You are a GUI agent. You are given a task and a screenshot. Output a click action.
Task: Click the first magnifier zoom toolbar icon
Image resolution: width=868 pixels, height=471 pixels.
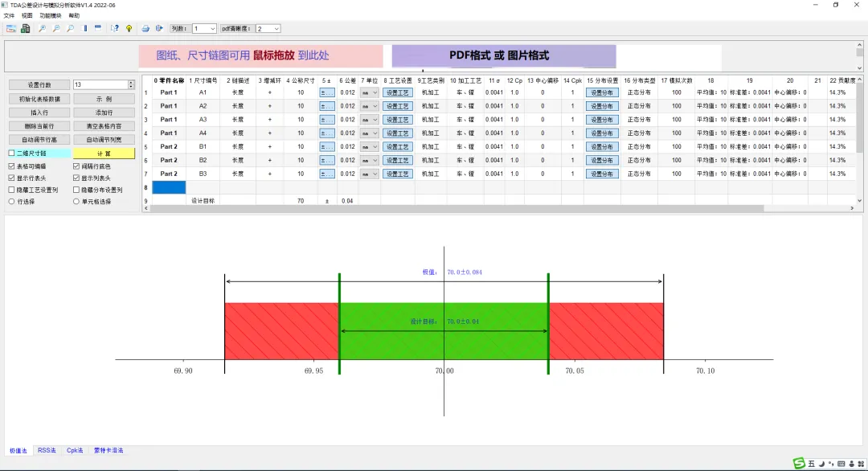42,28
